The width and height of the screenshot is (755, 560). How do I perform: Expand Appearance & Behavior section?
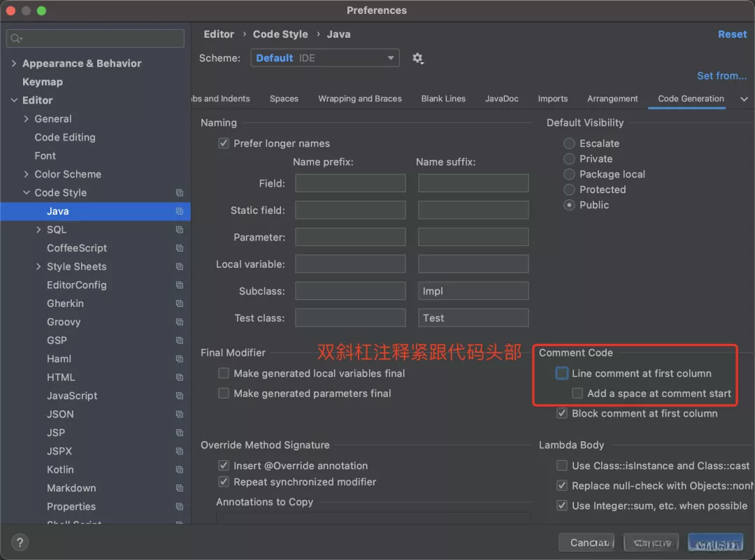point(13,63)
